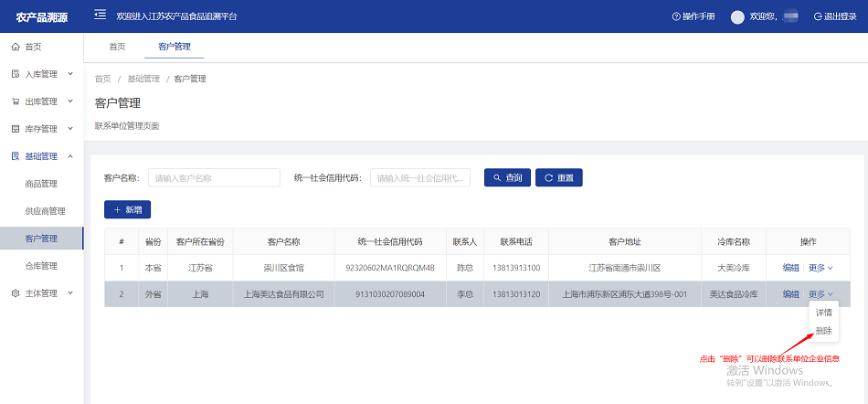Open 仓库管理 in the sidebar

coord(41,266)
